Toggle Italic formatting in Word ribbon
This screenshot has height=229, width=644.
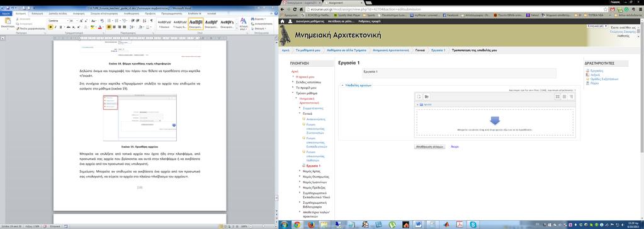coord(55,27)
